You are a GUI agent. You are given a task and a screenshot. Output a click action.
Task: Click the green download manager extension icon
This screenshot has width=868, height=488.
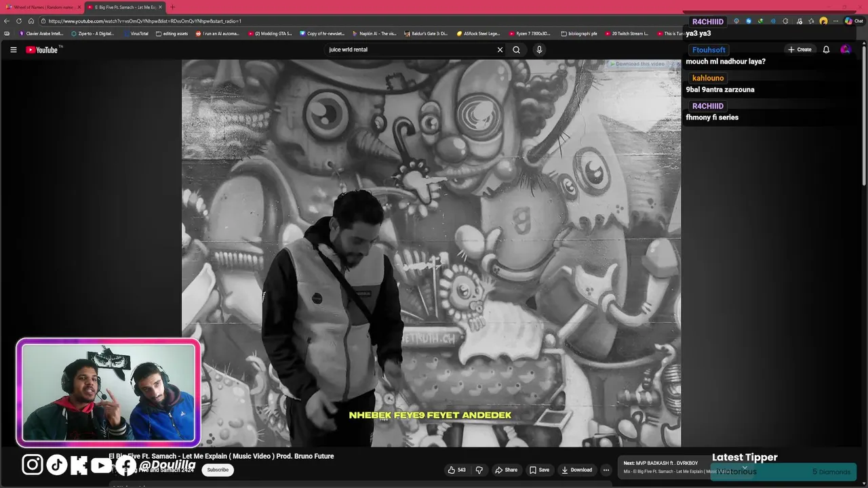point(760,21)
